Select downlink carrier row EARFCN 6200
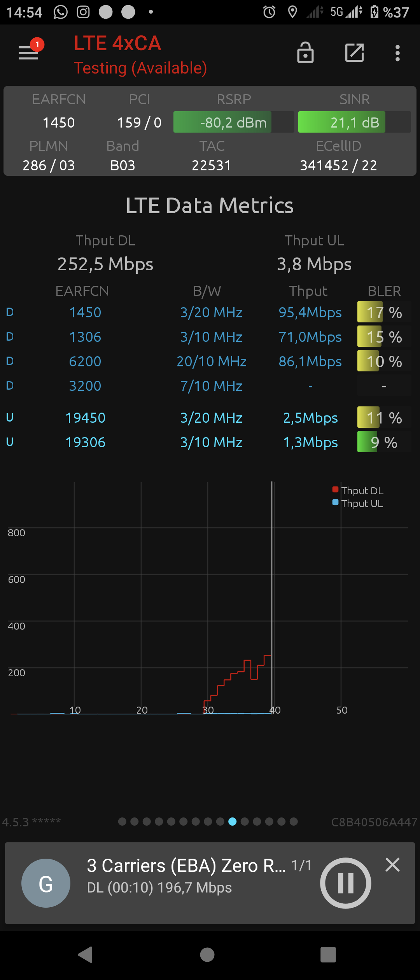 [209, 361]
